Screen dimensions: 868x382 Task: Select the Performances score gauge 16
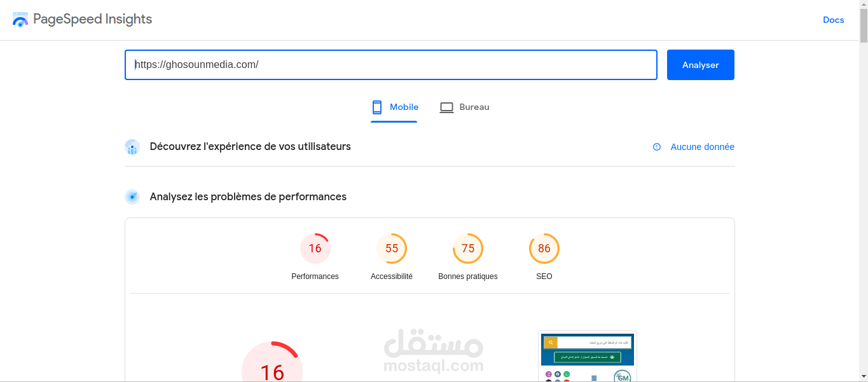pos(315,249)
